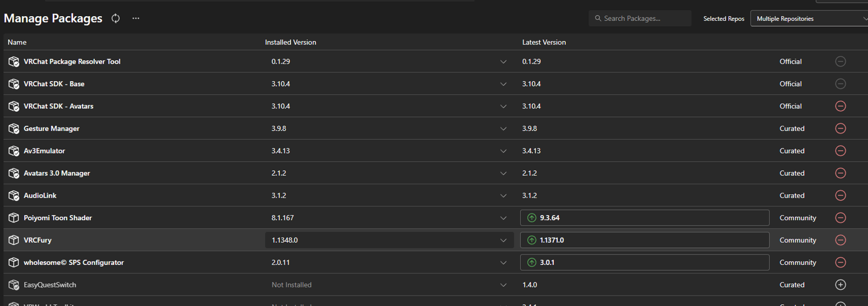
Task: Update wholesome SPS Configurator to 3.0.1
Action: (645, 263)
